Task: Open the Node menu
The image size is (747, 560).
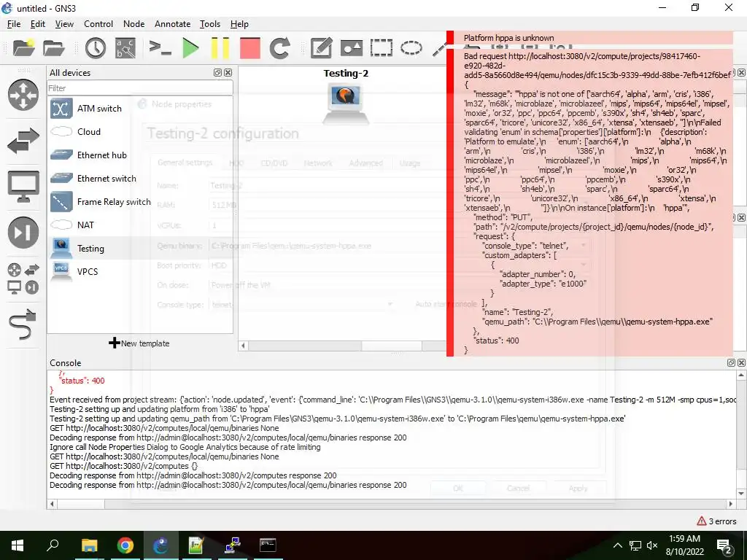Action: (134, 24)
